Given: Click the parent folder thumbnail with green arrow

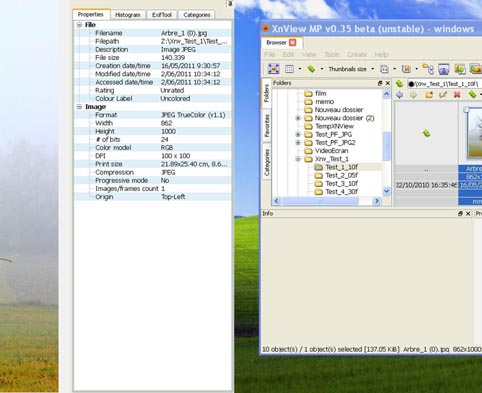Looking at the screenshot, I should coord(426,134).
